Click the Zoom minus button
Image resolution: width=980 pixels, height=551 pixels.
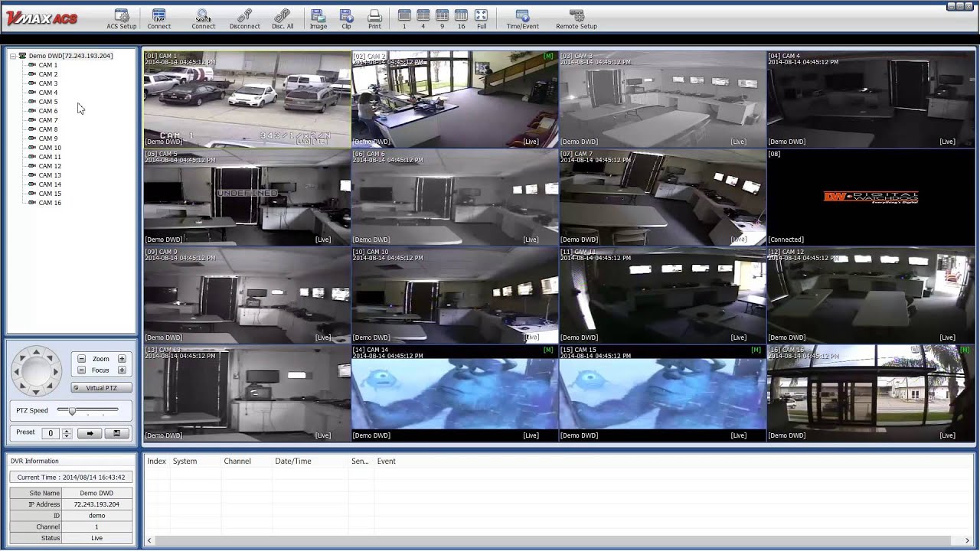click(81, 359)
